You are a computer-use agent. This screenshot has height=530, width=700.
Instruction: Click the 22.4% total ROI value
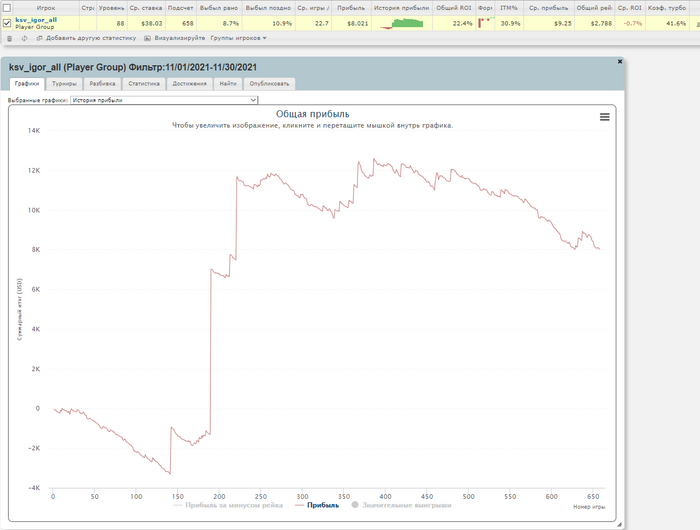tap(462, 23)
